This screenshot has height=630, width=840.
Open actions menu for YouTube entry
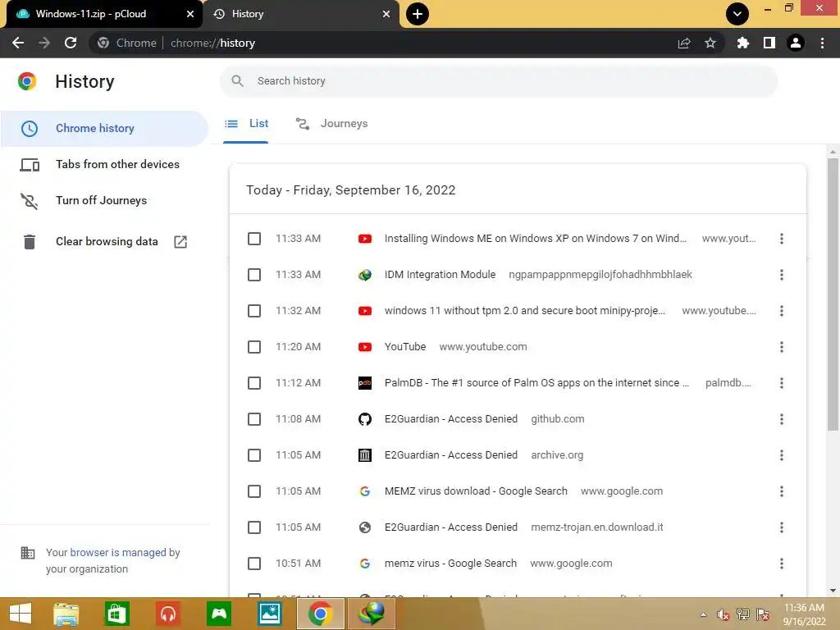point(782,347)
